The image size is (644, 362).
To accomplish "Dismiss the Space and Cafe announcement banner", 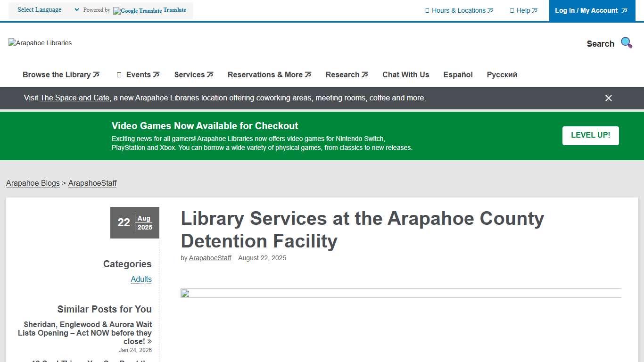I will click(608, 98).
